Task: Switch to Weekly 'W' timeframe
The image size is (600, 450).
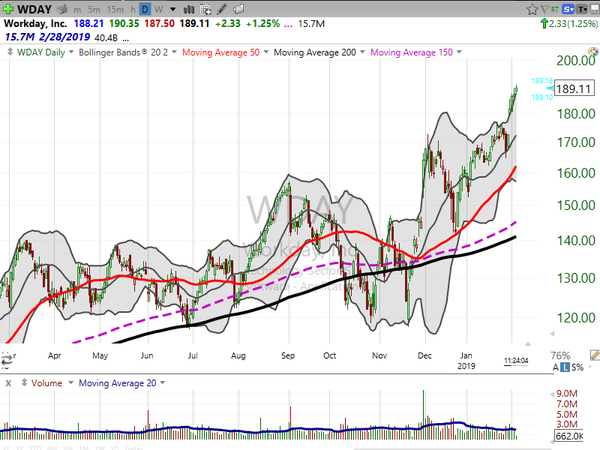Action: coord(159,10)
